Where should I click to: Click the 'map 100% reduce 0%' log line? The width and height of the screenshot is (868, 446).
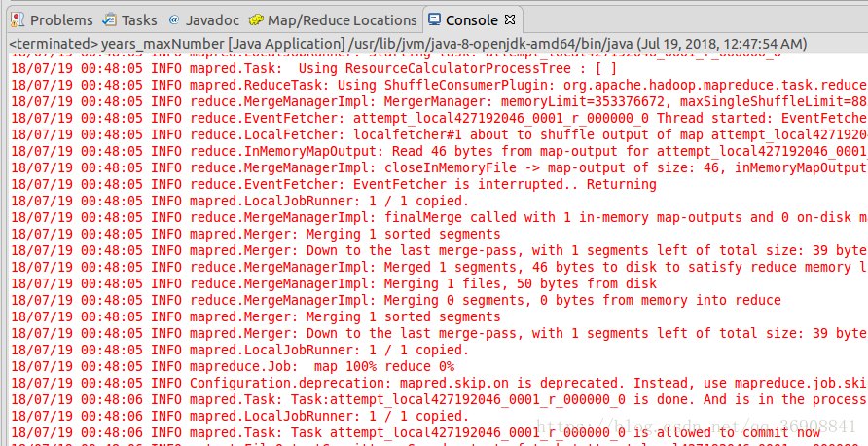pos(233,367)
